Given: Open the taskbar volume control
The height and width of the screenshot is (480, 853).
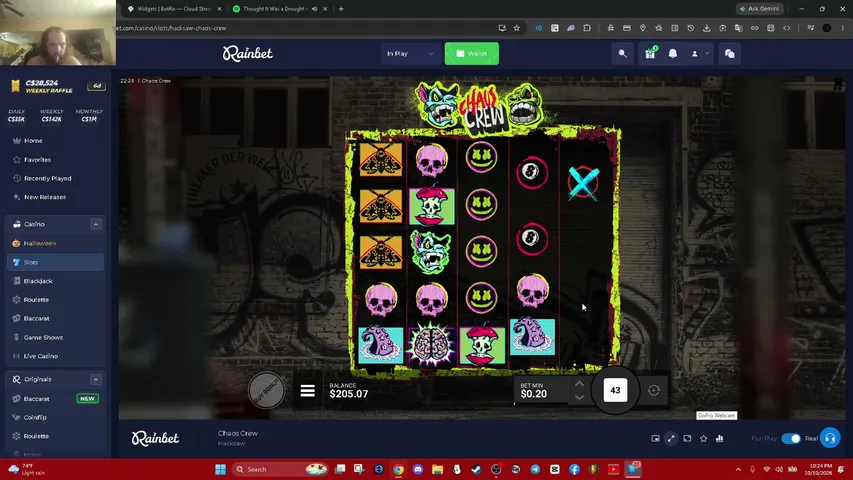Looking at the screenshot, I should [x=780, y=469].
